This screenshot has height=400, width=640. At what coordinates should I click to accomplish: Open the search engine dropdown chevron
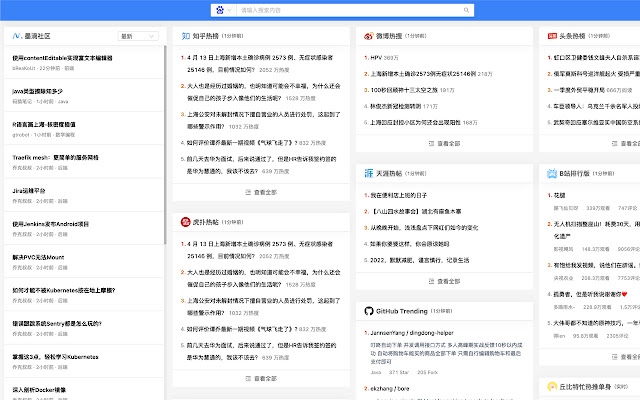point(230,10)
